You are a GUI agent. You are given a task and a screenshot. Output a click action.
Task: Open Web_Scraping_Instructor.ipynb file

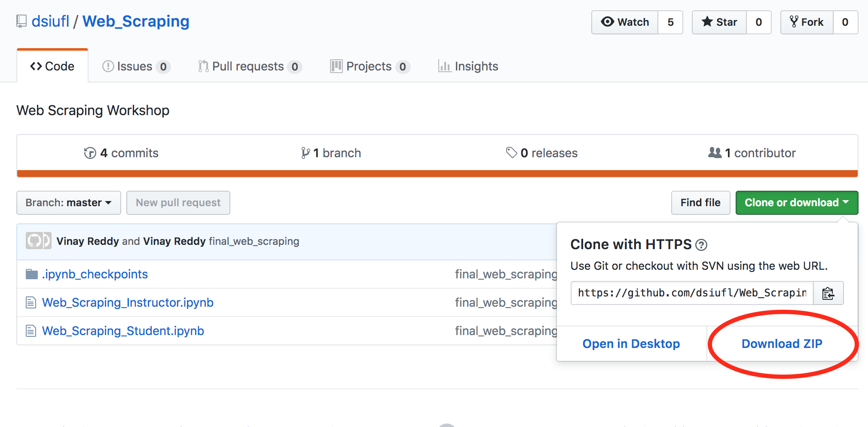pyautogui.click(x=128, y=302)
